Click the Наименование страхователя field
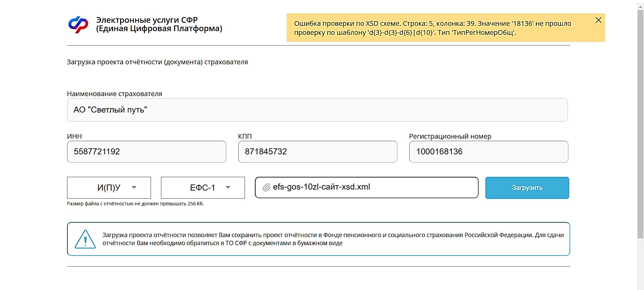 click(x=317, y=110)
